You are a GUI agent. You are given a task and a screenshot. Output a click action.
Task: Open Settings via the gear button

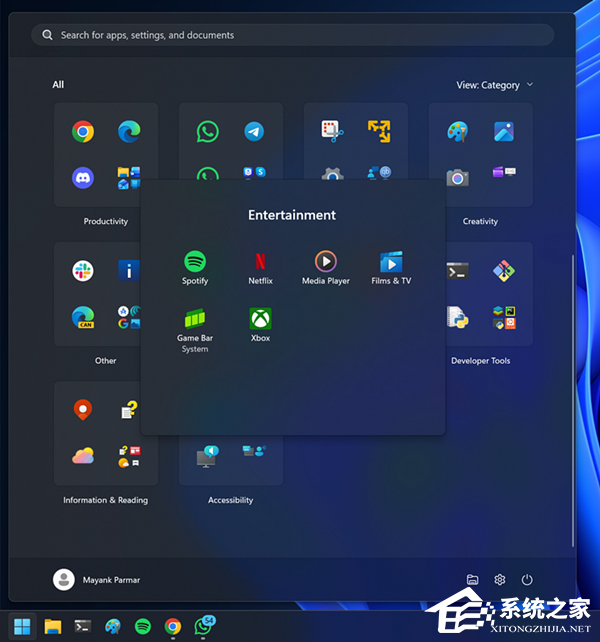500,580
